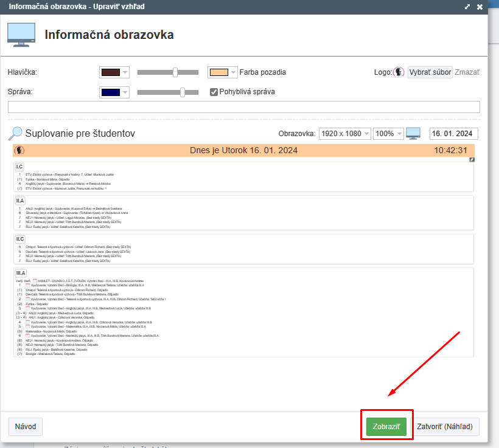Viewport: 499px width, 448px height.
Task: Click the blue monitor icon next to 100%
Action: pyautogui.click(x=413, y=133)
